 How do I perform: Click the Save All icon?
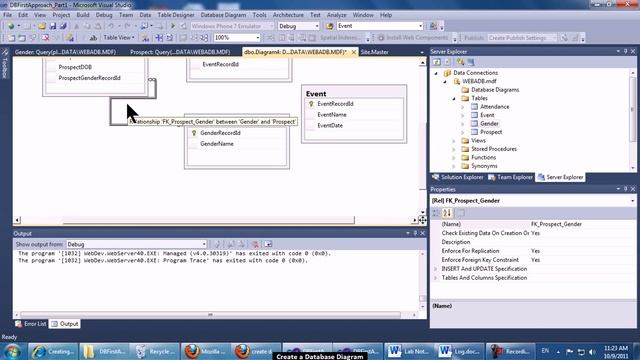pos(63,26)
